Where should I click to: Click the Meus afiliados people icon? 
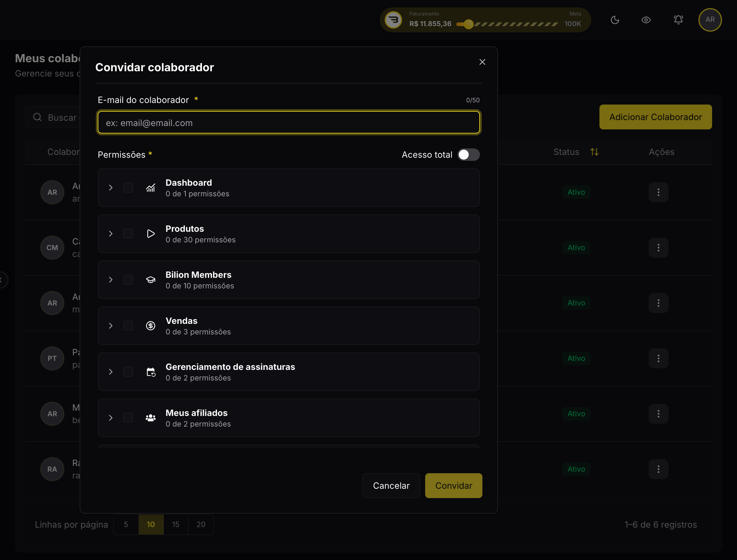click(151, 418)
